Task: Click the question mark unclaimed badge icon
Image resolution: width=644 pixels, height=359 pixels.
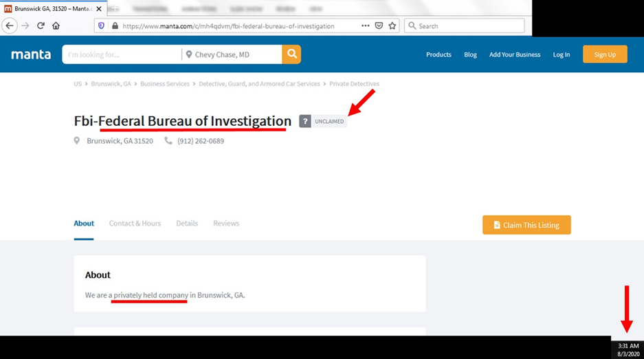Action: pyautogui.click(x=304, y=121)
